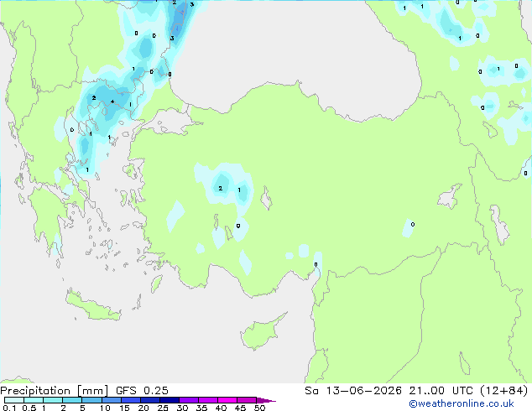This screenshot has height=411, width=532.
Task: Click the "GFS 0.25" model label
Action: (142, 391)
